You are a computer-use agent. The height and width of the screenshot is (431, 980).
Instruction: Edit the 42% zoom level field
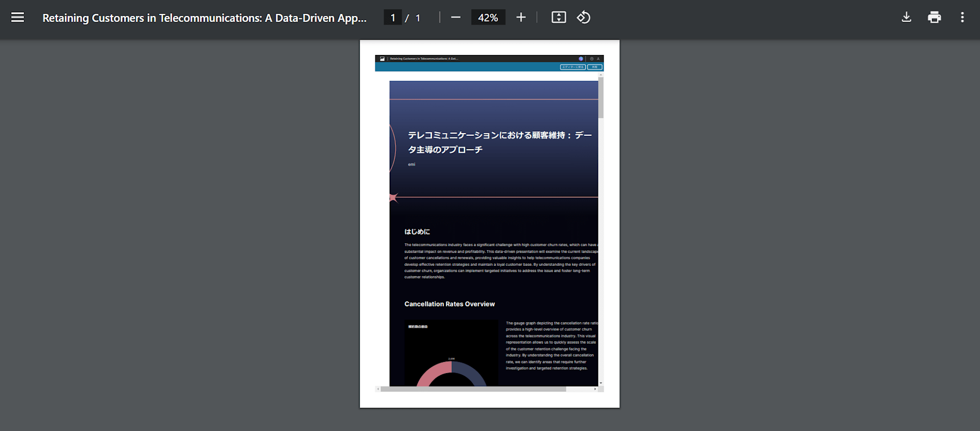[x=488, y=18]
